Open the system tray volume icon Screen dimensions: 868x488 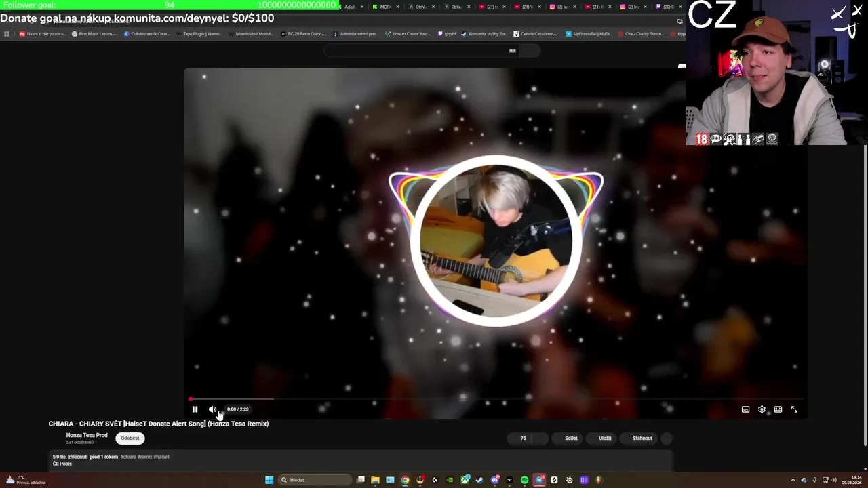coord(833,480)
